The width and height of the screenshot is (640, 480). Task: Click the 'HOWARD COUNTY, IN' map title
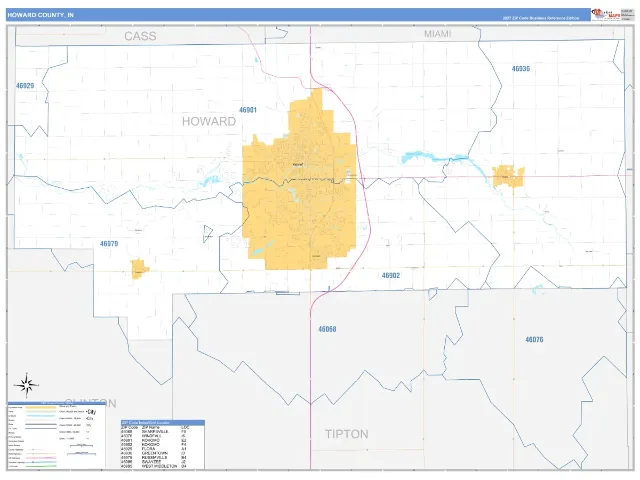pyautogui.click(x=40, y=15)
